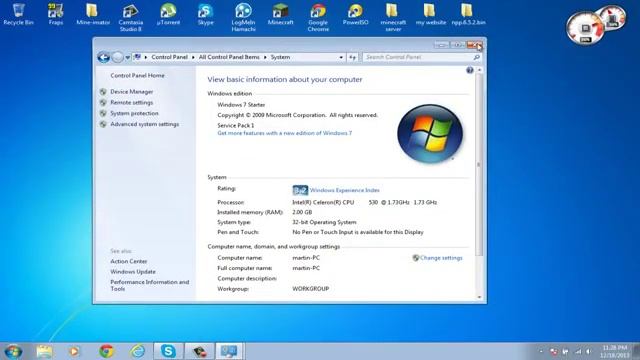Click the network signal tray icon
The width and height of the screenshot is (640, 360).
click(x=578, y=351)
